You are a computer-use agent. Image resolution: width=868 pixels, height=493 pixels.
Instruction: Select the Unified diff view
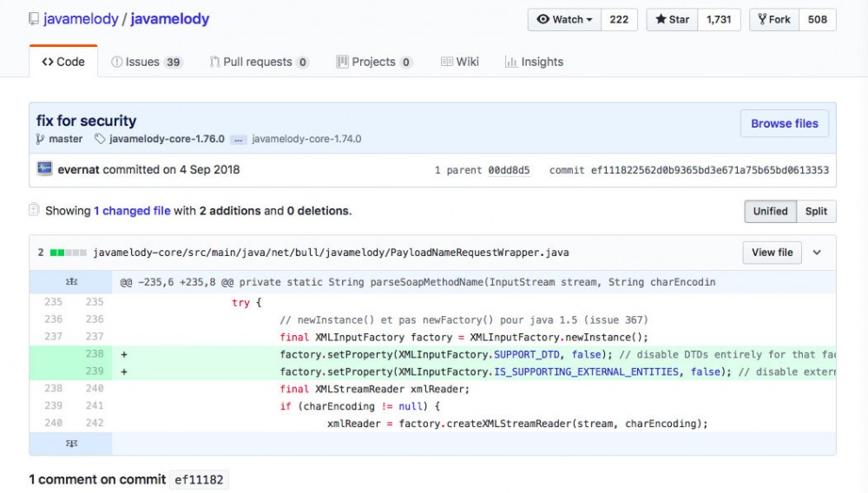[x=770, y=212]
